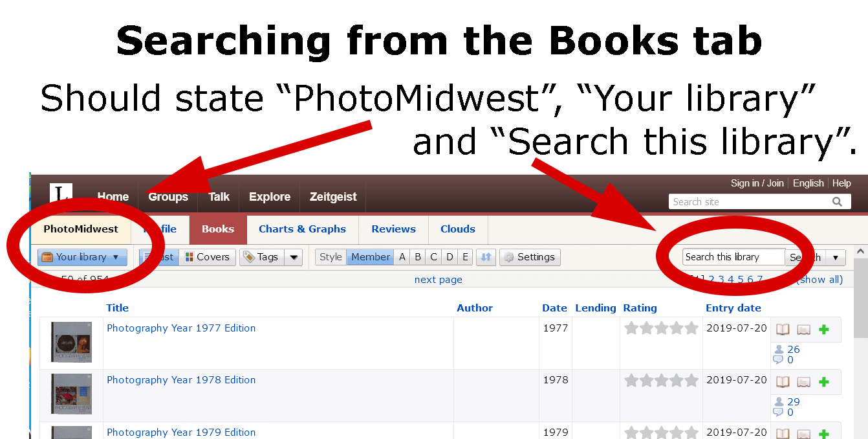
Task: Sort by the Lending column header
Action: (596, 308)
